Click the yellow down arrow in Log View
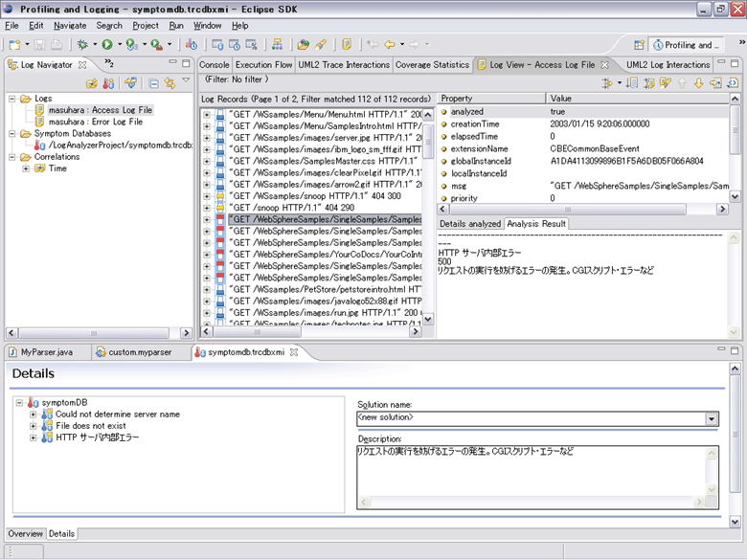Image resolution: width=747 pixels, height=560 pixels. (698, 83)
